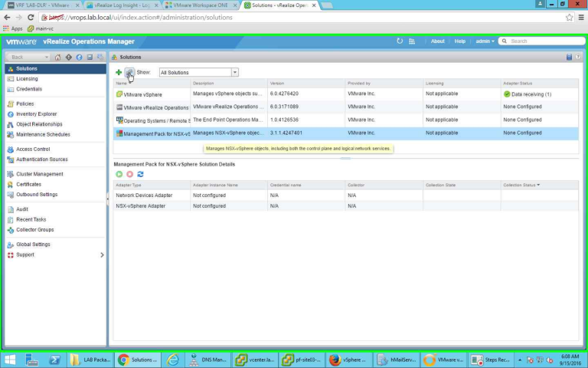Screen dimensions: 588x368
Task: Switch to the VMware Workspace ONE tab
Action: pos(201,5)
